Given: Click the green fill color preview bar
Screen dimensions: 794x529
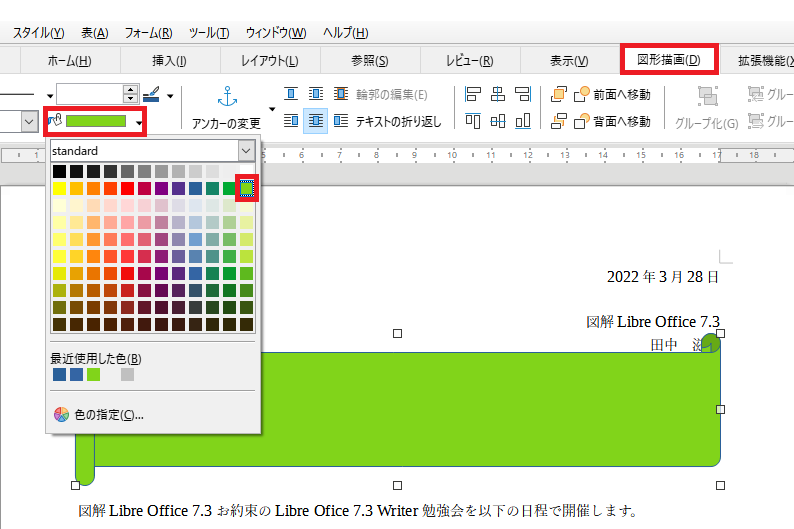Looking at the screenshot, I should (x=96, y=121).
